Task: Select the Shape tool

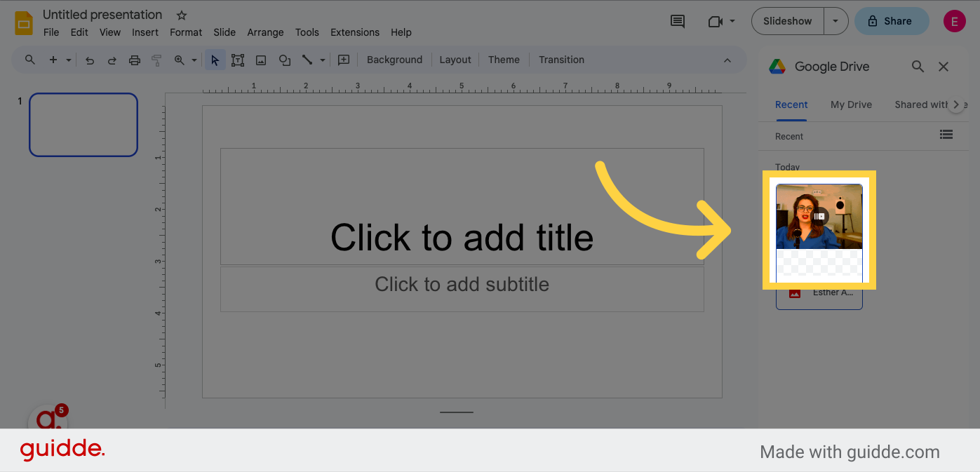Action: click(x=284, y=60)
